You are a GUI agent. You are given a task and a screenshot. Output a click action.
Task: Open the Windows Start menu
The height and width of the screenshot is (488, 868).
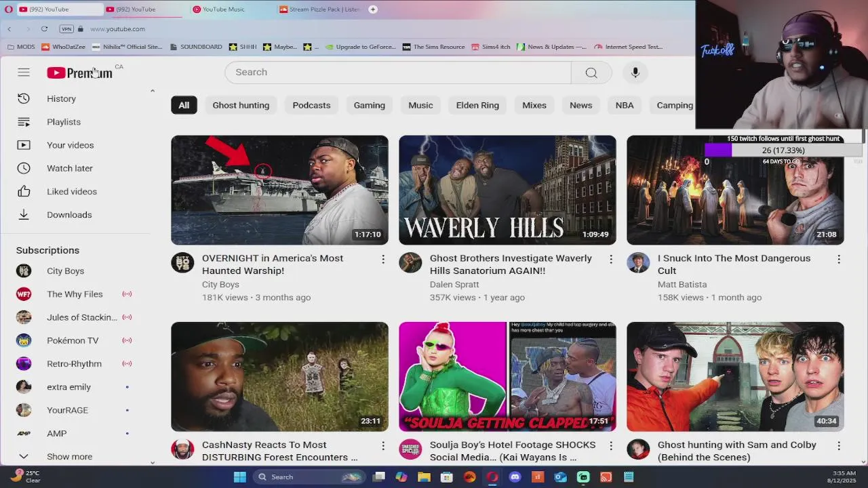pos(240,477)
